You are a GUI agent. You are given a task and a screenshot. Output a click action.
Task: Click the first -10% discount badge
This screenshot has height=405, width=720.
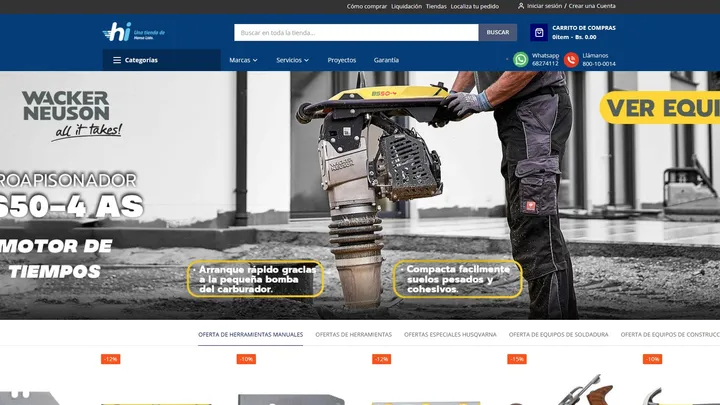coord(246,359)
